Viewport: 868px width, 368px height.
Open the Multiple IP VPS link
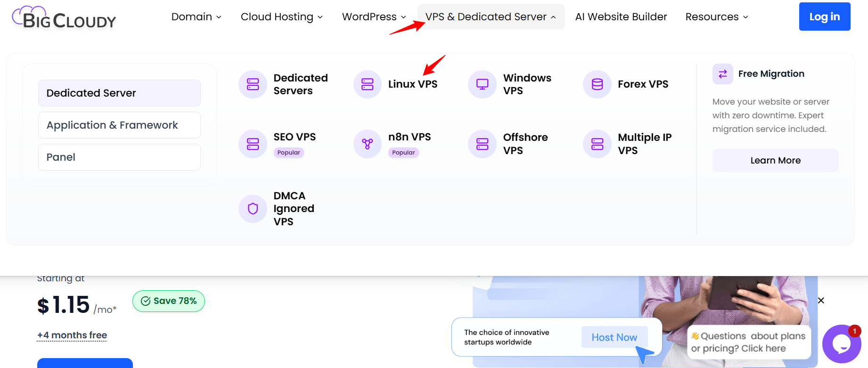click(645, 144)
